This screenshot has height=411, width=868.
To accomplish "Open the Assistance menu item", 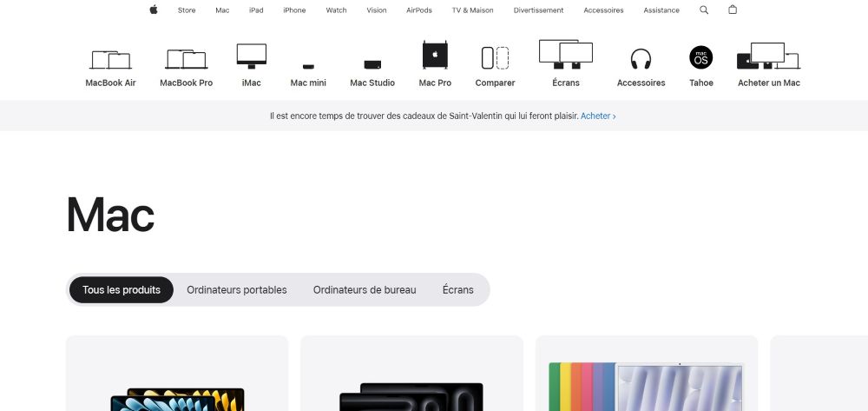I will click(x=661, y=10).
